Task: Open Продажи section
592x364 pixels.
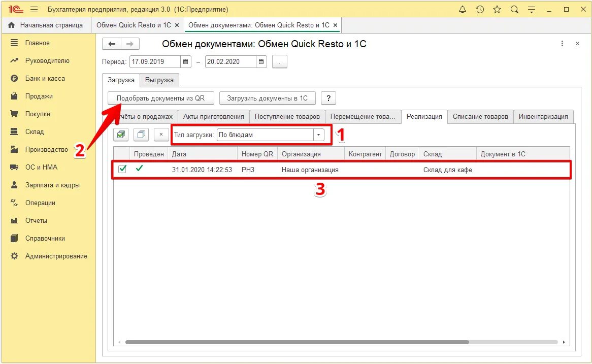Action: coord(39,96)
